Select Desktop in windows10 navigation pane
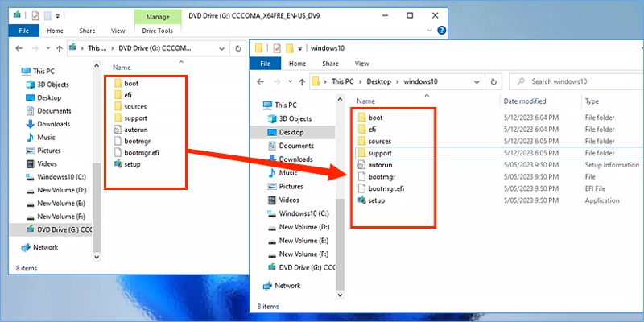644x322 pixels. tap(292, 132)
